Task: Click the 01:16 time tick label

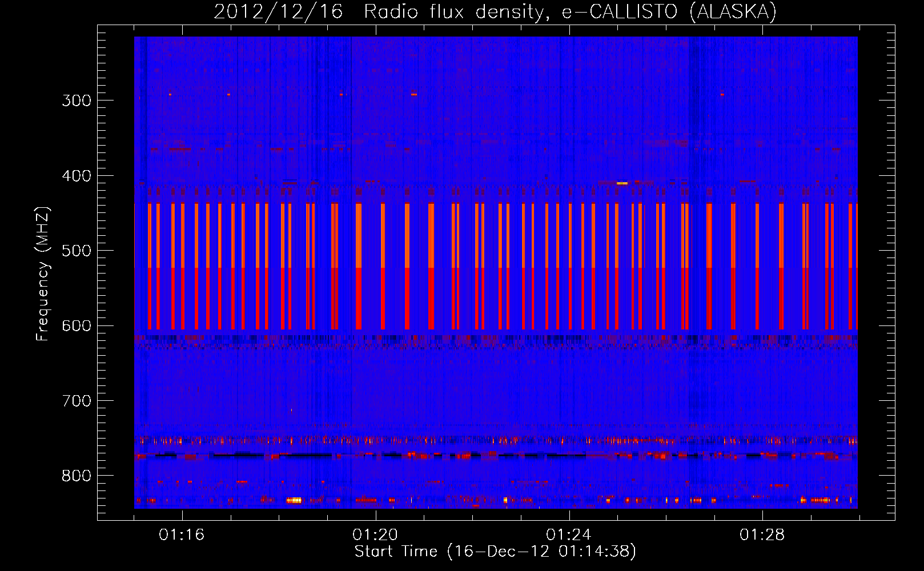Action: pyautogui.click(x=182, y=534)
